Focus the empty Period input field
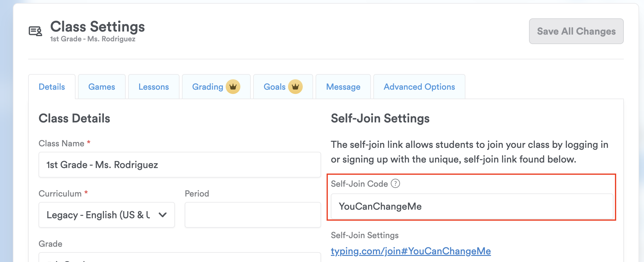Image resolution: width=644 pixels, height=262 pixels. click(x=253, y=215)
